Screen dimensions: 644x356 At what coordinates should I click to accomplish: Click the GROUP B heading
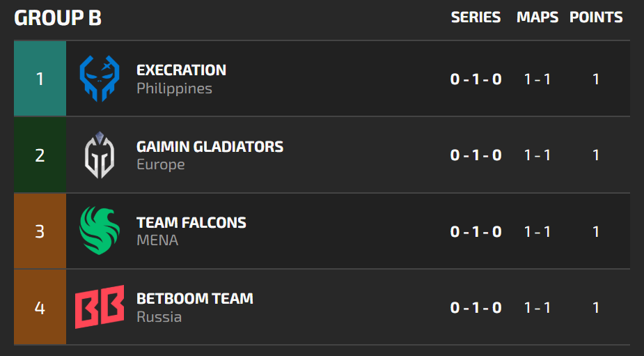pyautogui.click(x=58, y=18)
